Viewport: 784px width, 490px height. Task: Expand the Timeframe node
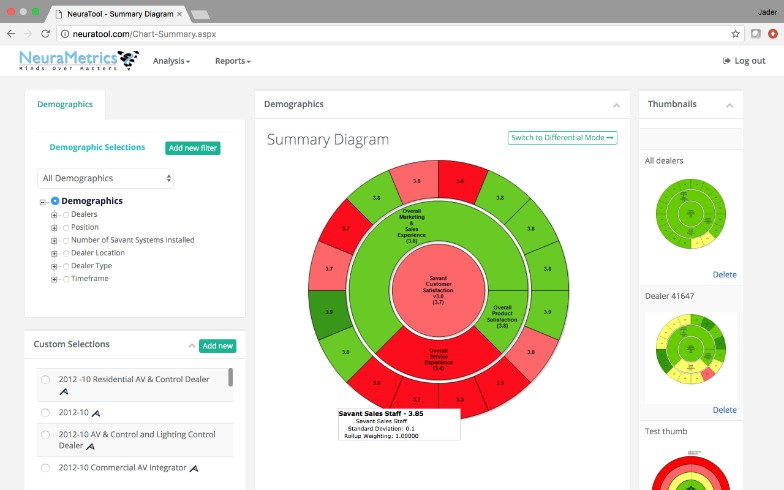coord(54,279)
